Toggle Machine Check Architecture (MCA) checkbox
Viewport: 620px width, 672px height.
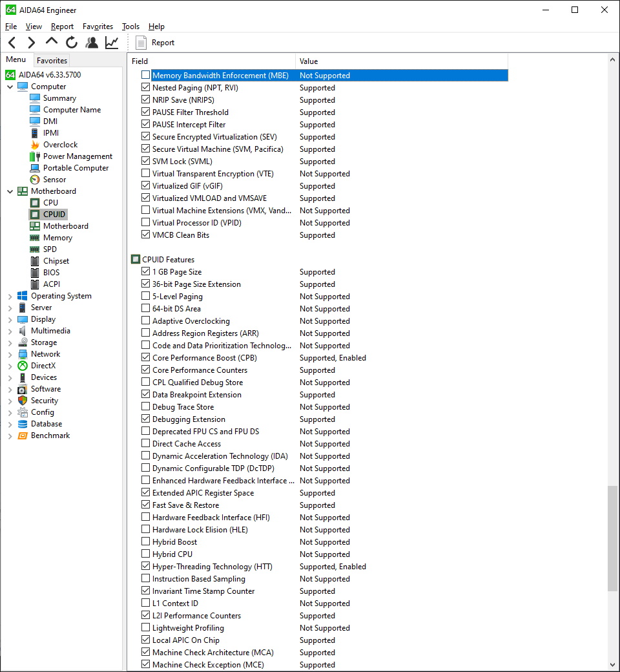pos(146,652)
